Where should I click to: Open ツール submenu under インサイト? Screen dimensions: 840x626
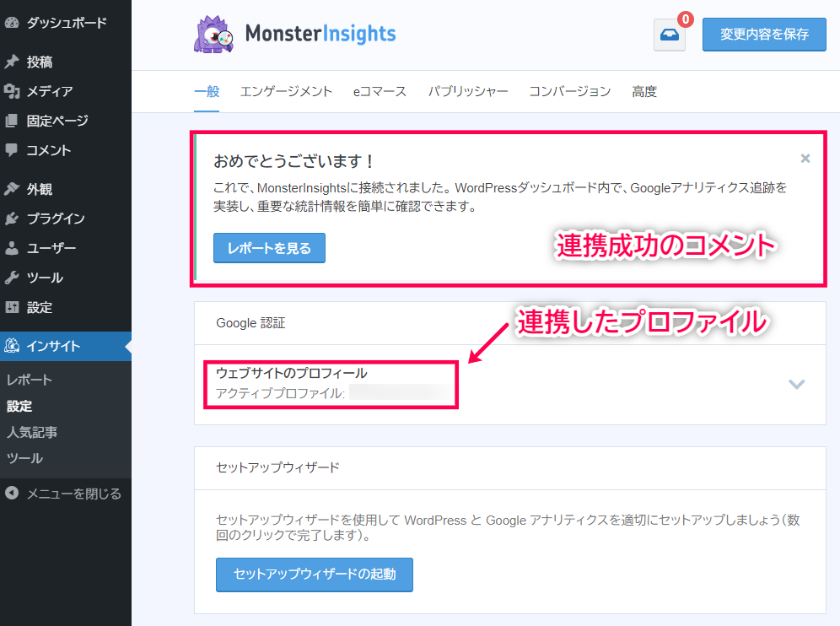pos(24,458)
